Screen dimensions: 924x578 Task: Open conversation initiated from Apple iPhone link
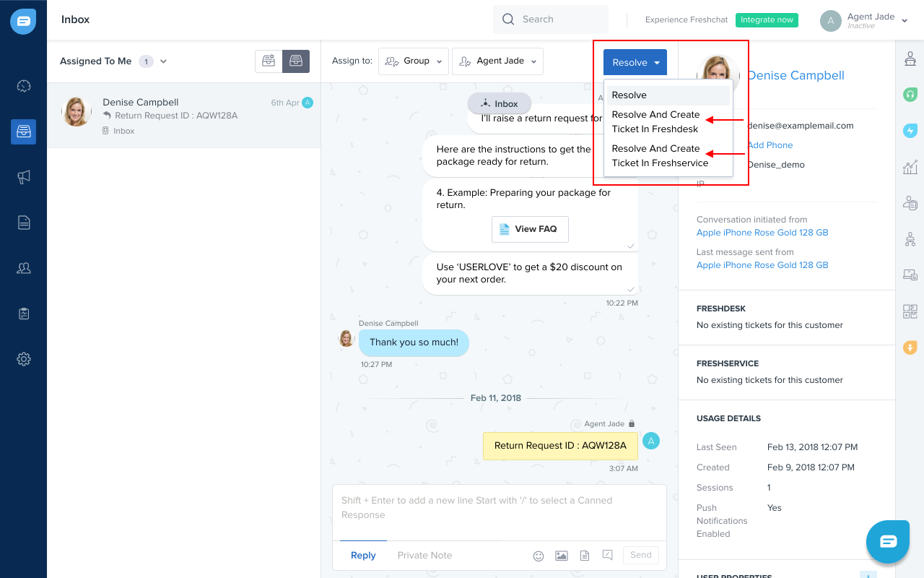[x=762, y=233]
